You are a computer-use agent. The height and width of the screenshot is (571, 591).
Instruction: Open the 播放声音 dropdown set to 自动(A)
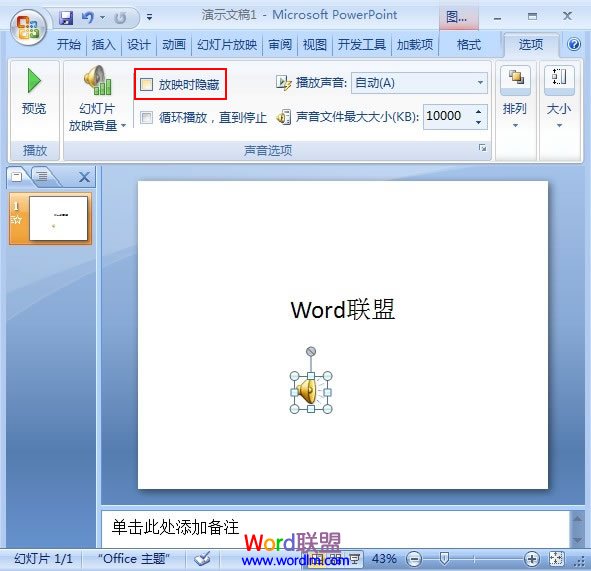click(419, 83)
